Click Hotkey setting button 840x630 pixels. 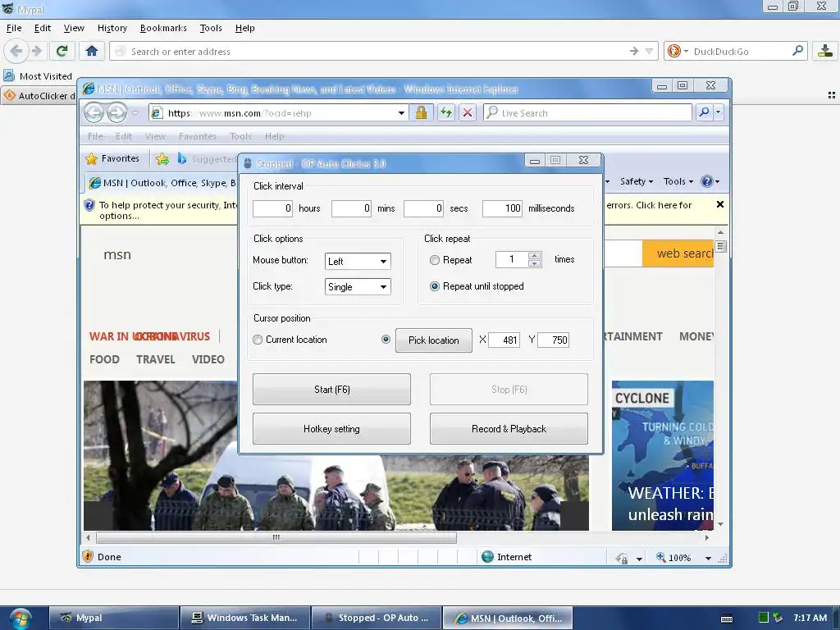(331, 428)
